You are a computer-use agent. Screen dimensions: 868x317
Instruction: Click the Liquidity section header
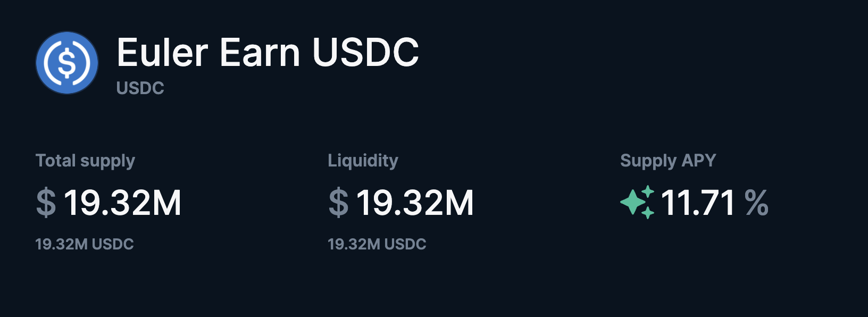363,160
